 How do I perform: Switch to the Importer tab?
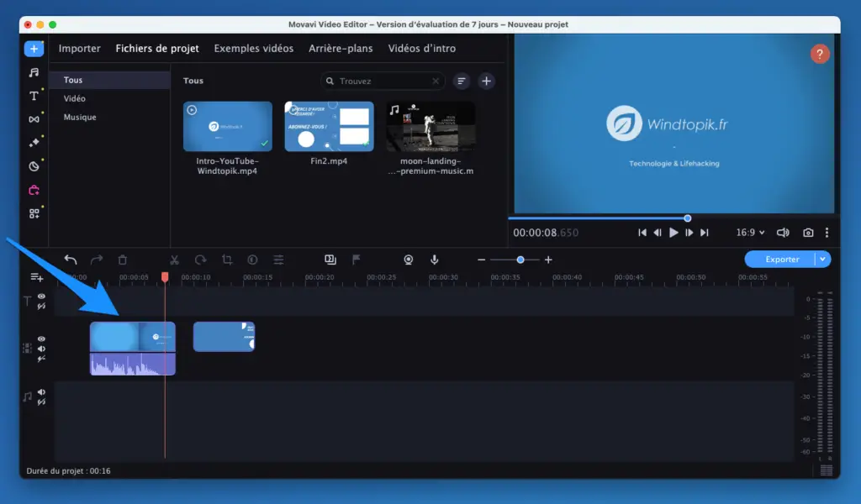pos(80,48)
